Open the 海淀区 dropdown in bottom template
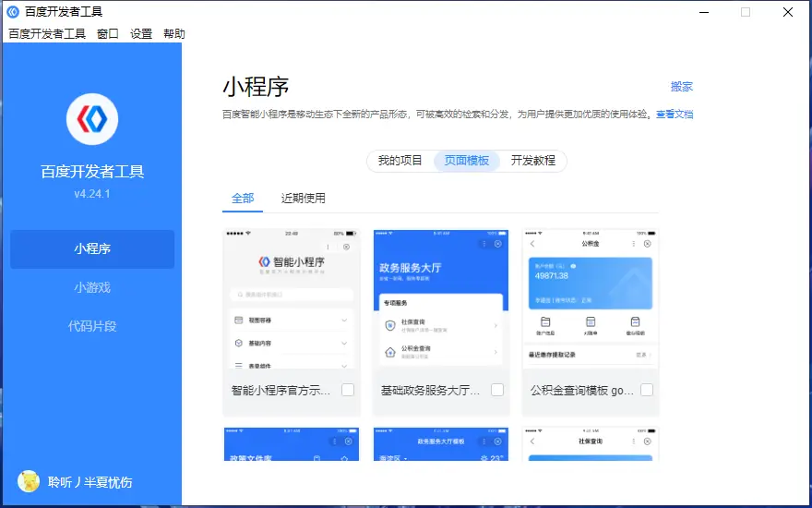Image resolution: width=812 pixels, height=508 pixels. [390, 457]
